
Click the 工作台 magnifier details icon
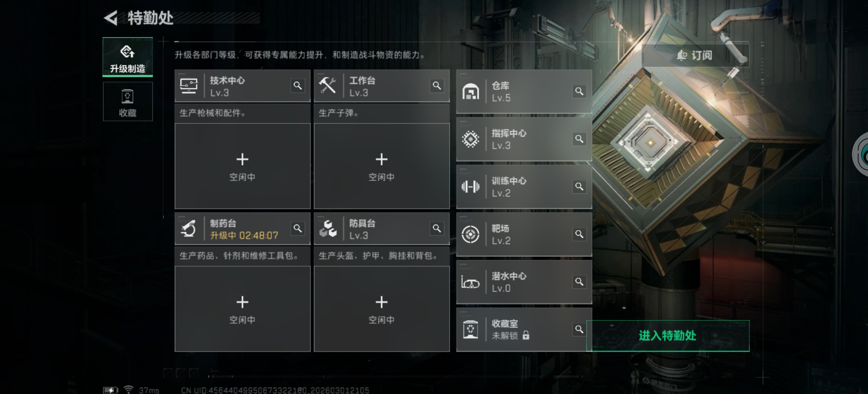437,86
